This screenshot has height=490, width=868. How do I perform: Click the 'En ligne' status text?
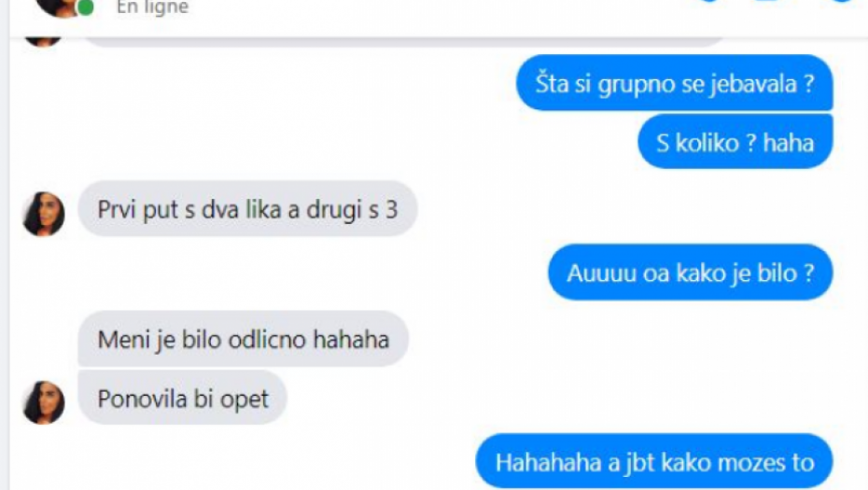tap(152, 7)
